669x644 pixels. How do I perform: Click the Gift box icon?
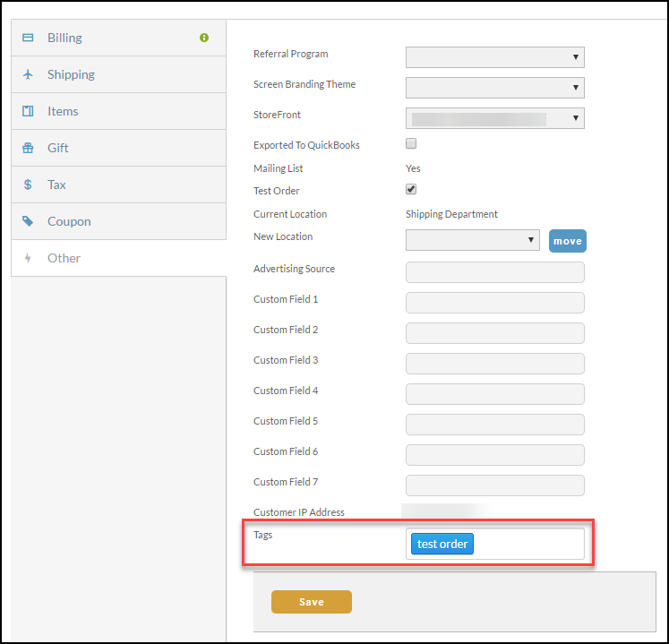(x=28, y=148)
